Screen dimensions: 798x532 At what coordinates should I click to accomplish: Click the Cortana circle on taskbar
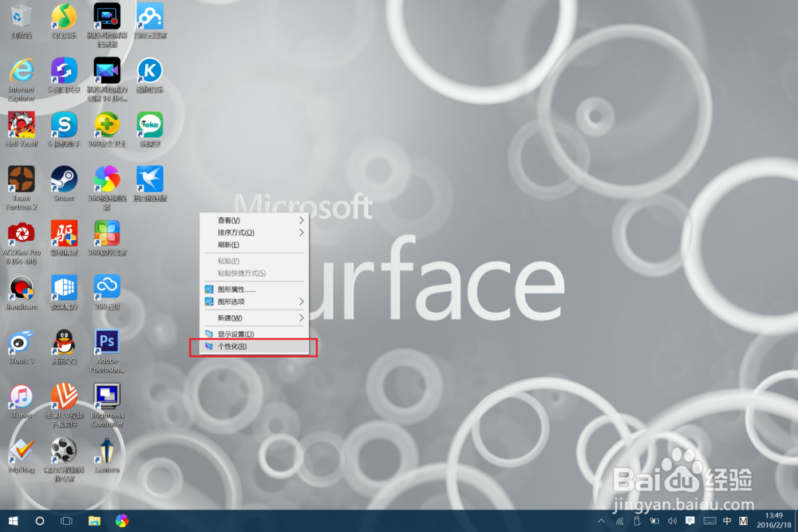40,521
